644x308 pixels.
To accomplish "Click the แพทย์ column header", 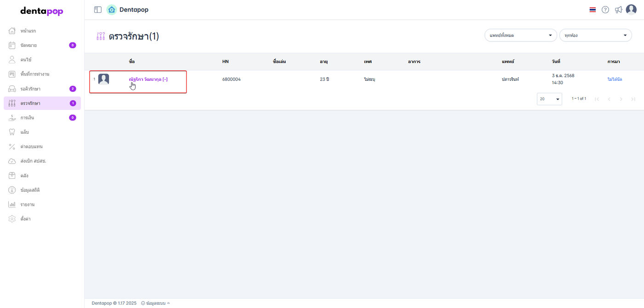I will [508, 61].
